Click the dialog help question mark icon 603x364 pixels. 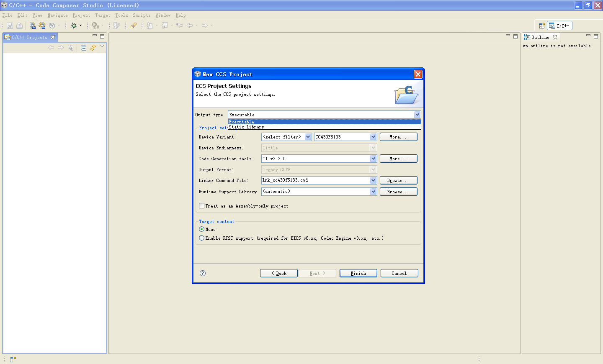point(203,273)
